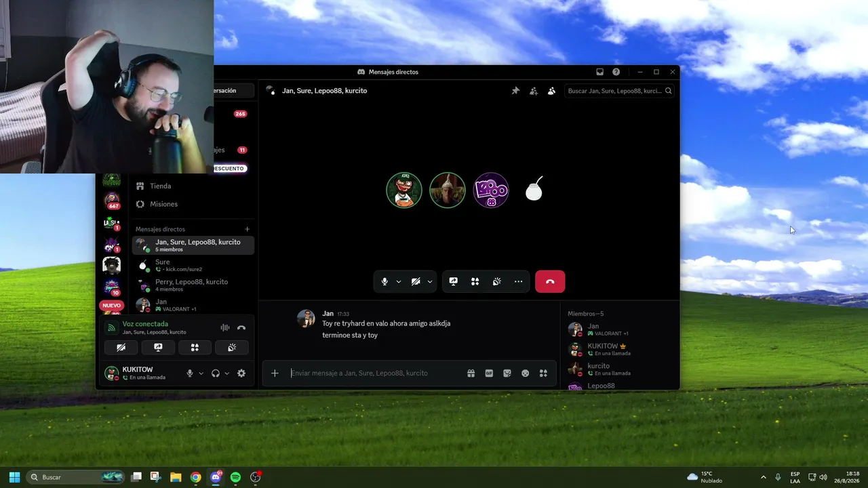Open the taskbar weather widget
The image size is (868, 488).
pos(705,477)
